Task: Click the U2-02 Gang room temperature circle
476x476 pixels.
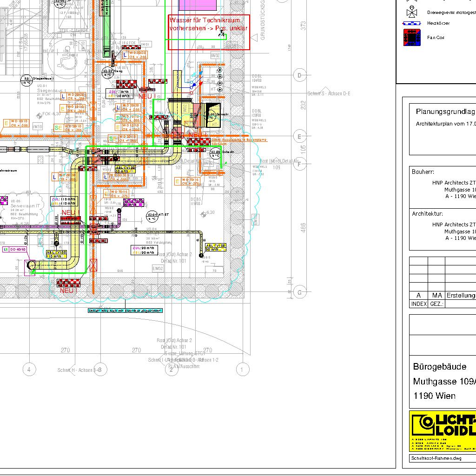Action: 107,73
